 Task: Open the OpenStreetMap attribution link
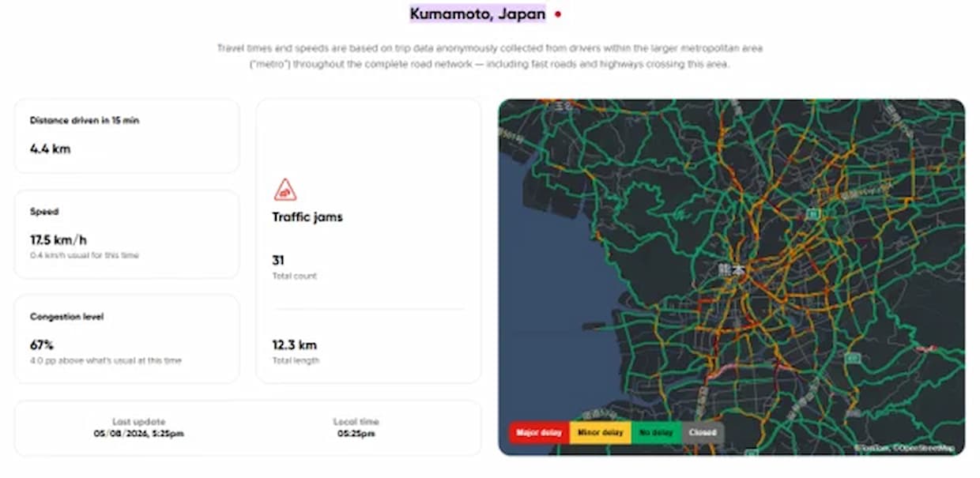click(924, 448)
